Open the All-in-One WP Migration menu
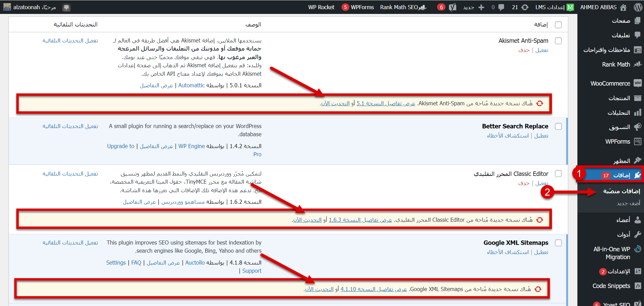 coord(612,253)
